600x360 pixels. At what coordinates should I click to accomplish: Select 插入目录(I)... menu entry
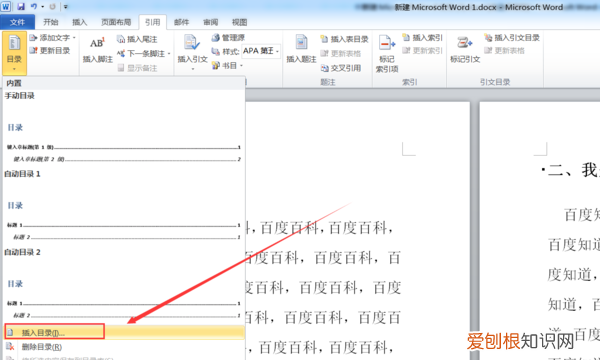pos(124,332)
